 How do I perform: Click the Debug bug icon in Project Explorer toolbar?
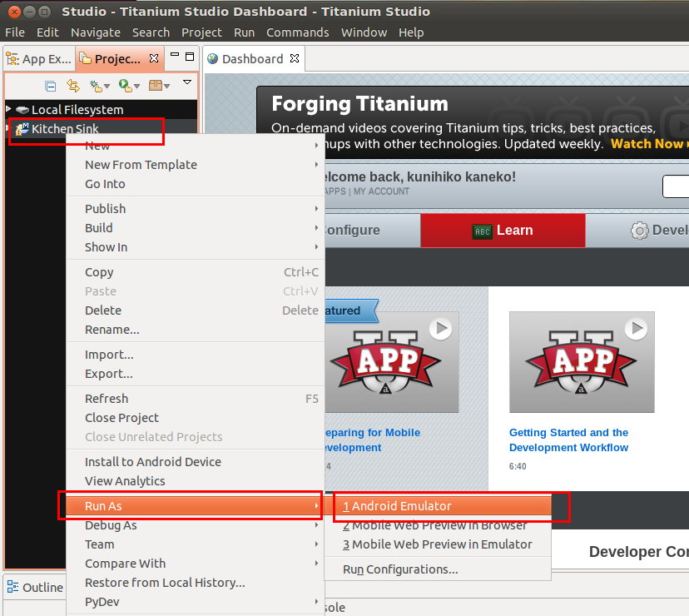96,85
